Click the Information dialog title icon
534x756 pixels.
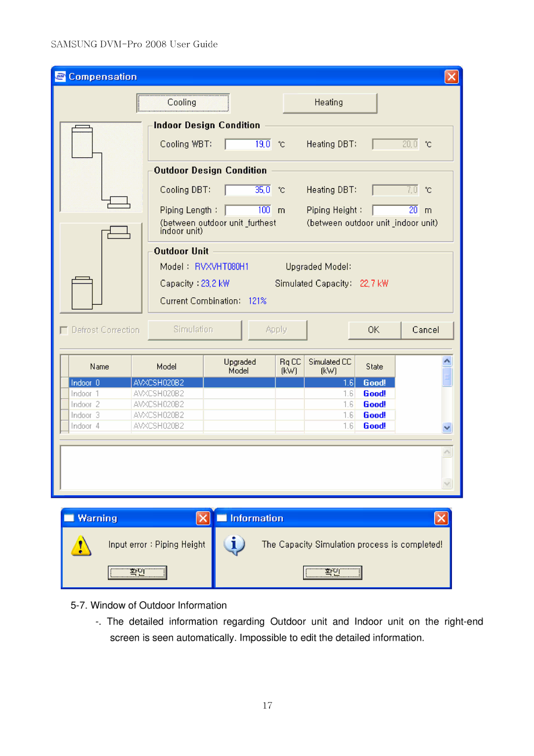tap(222, 518)
